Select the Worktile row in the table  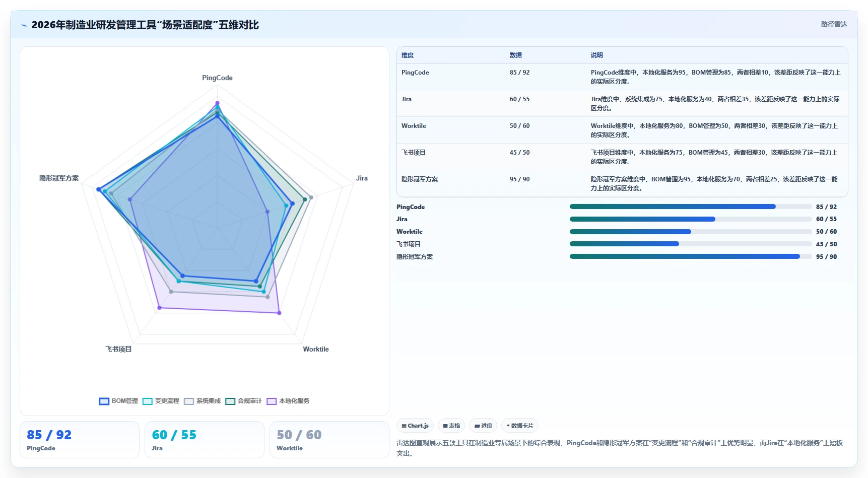click(x=622, y=130)
